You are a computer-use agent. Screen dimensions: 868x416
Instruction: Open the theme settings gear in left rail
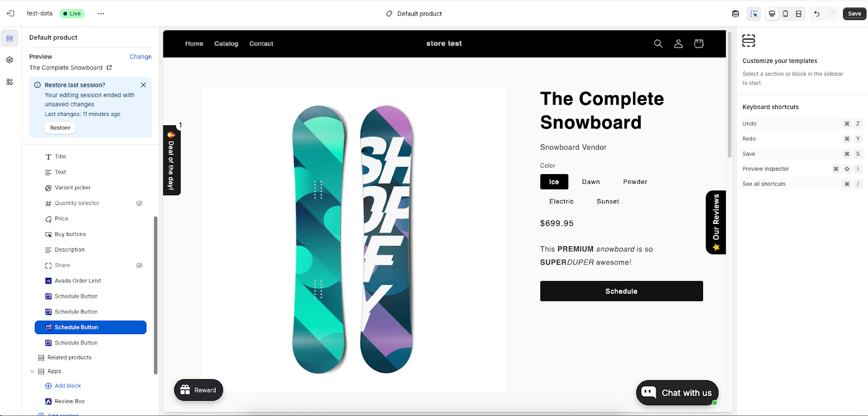[10, 60]
